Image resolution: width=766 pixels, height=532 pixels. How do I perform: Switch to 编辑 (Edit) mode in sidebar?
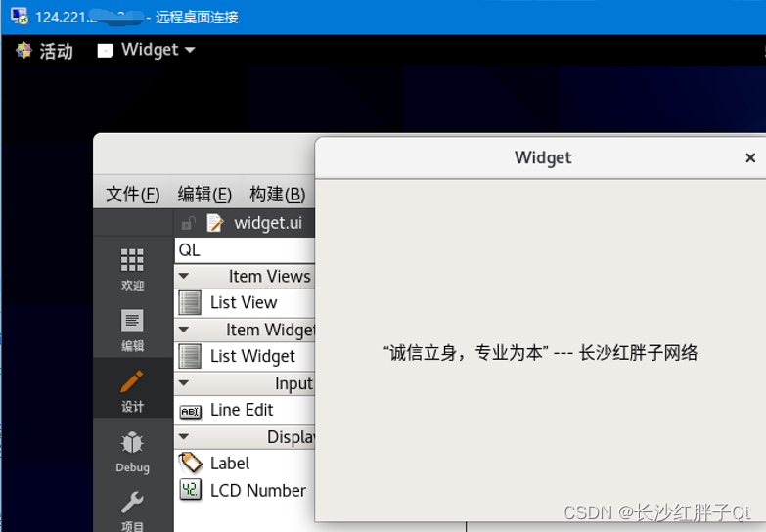pos(132,331)
